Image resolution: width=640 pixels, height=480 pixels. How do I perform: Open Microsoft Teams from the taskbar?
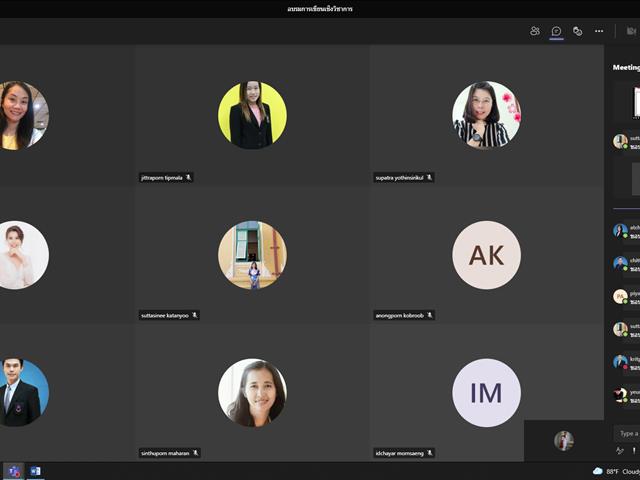point(14,471)
